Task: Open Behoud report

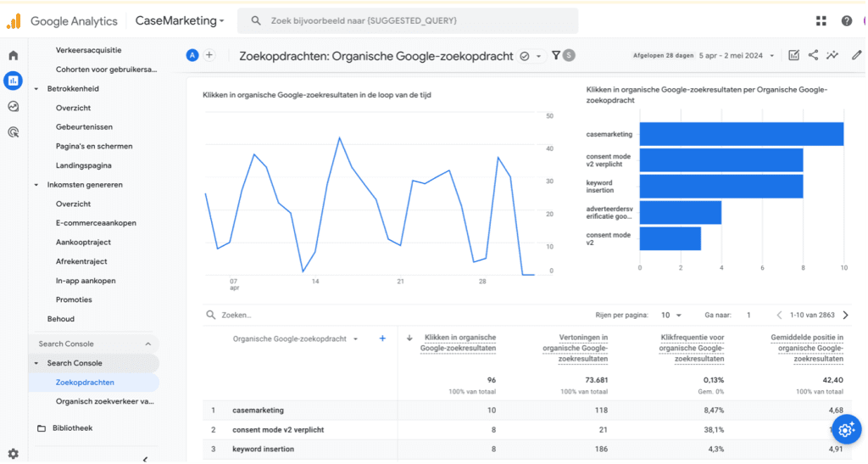Action: click(x=61, y=320)
